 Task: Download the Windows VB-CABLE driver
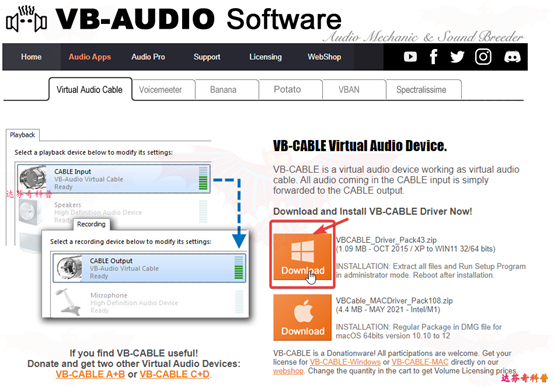coord(302,257)
